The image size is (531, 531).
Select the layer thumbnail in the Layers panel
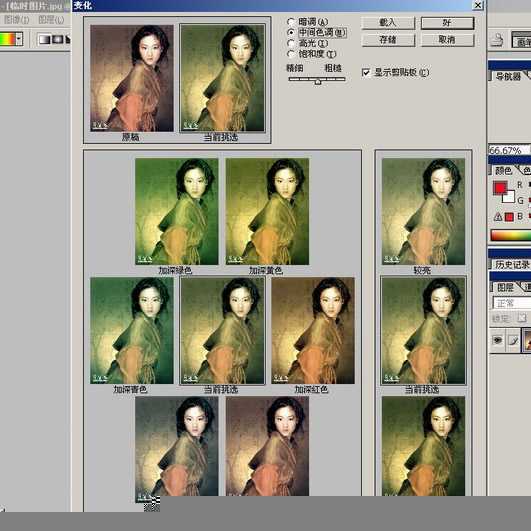click(x=526, y=340)
